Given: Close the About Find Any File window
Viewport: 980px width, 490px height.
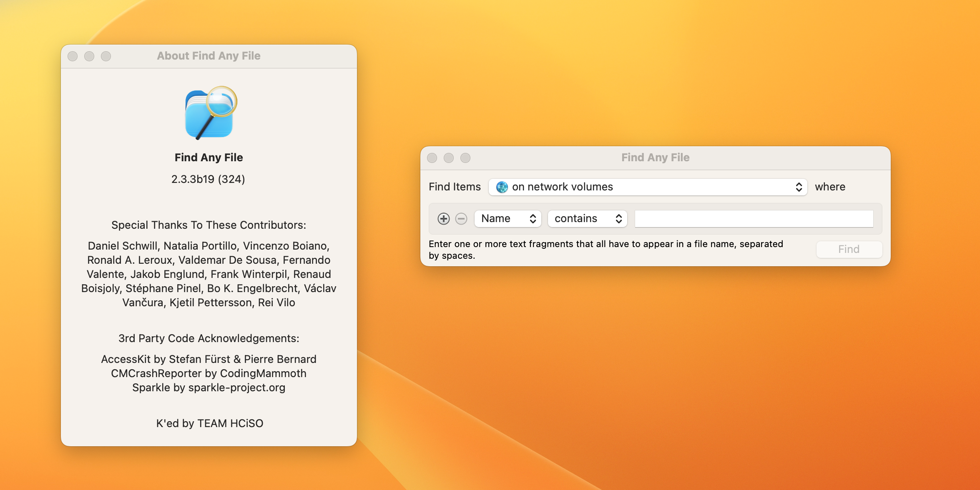Looking at the screenshot, I should [73, 56].
